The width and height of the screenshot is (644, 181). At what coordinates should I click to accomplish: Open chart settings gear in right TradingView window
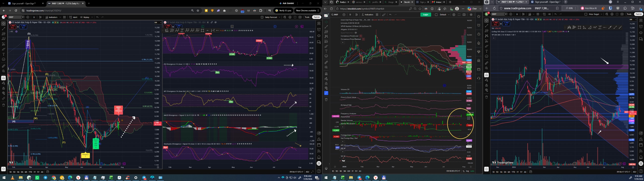point(612,14)
